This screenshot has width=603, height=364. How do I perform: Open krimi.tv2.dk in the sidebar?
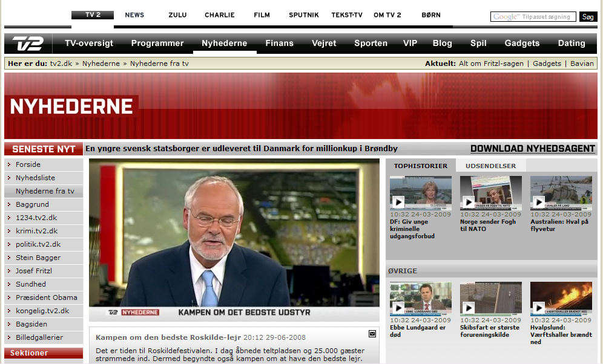(44, 231)
